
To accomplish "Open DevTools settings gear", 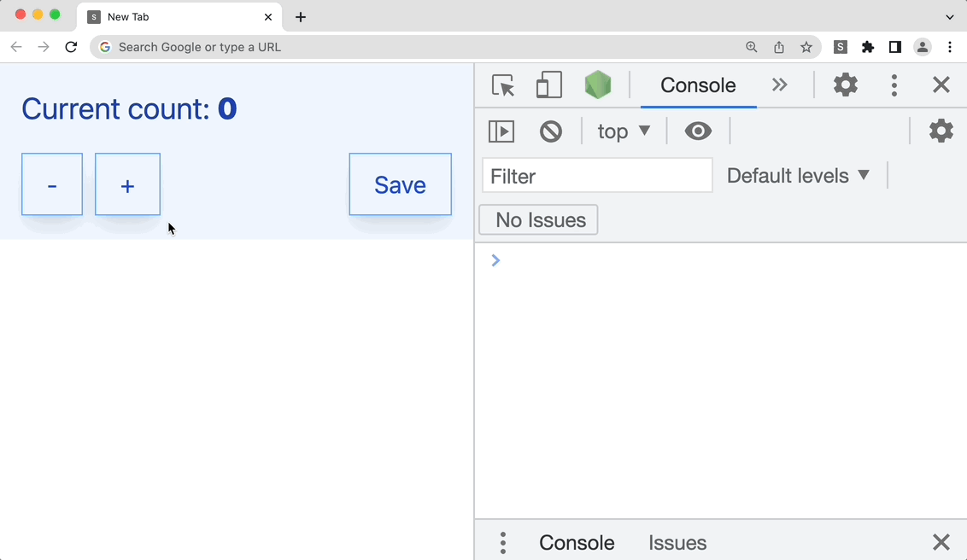I will (x=845, y=85).
